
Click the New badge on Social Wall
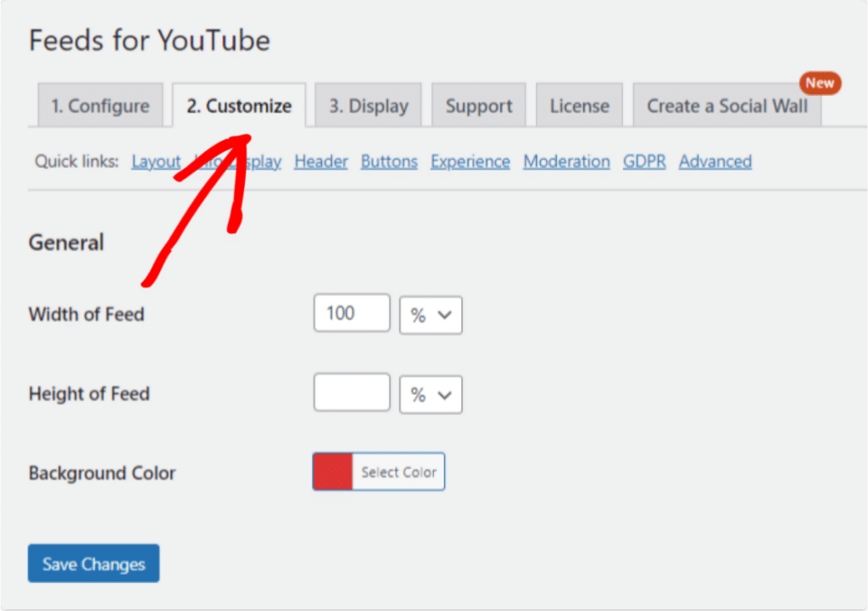[820, 83]
